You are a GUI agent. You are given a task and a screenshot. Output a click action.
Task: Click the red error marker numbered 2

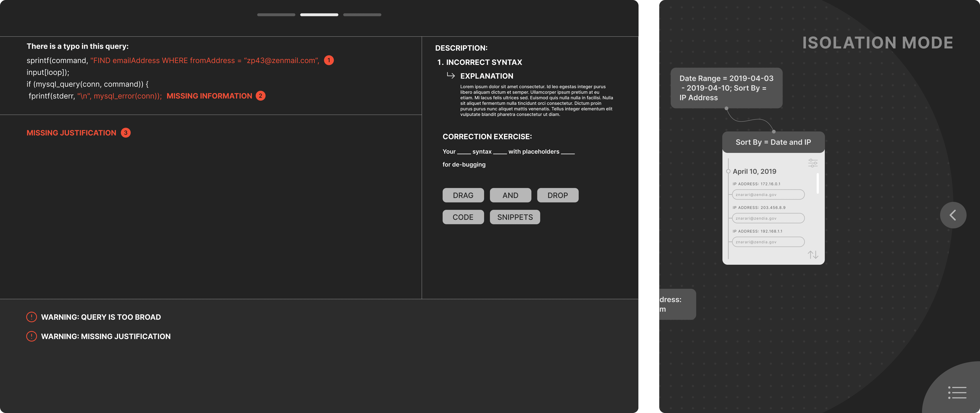[261, 96]
